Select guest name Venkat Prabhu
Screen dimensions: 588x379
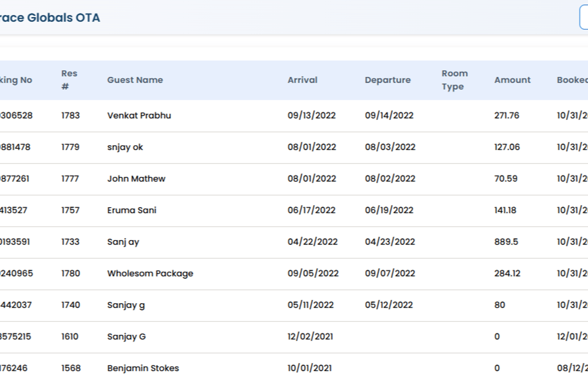(x=139, y=115)
